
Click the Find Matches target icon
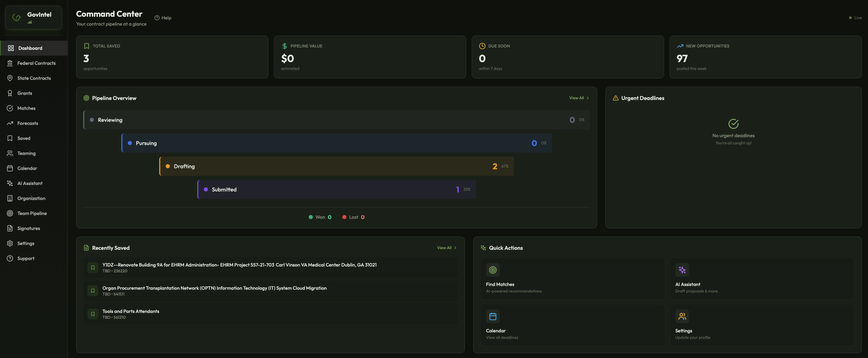(x=493, y=270)
